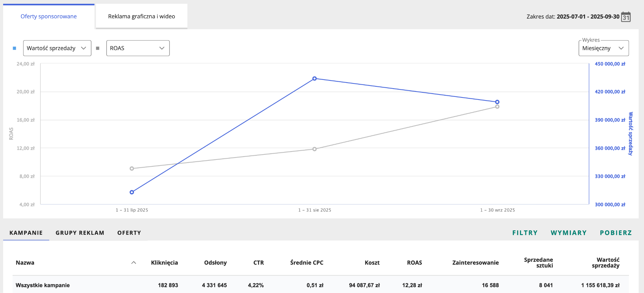Click the 94 087,67 zł cost value

364,285
